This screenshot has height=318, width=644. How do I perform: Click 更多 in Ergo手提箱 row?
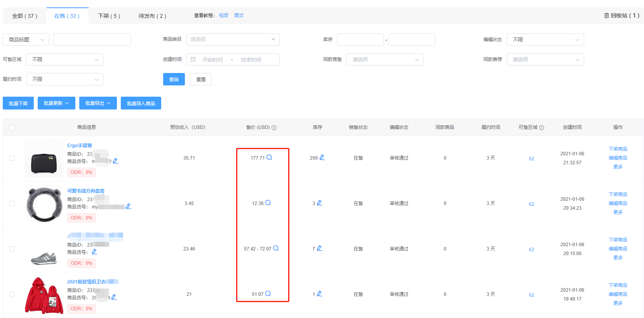pos(618,167)
